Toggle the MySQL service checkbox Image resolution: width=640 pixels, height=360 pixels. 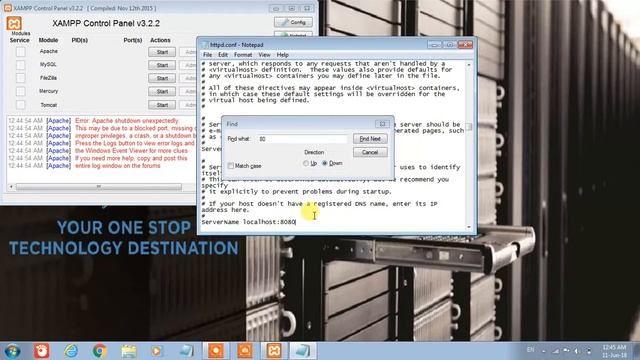coord(20,65)
